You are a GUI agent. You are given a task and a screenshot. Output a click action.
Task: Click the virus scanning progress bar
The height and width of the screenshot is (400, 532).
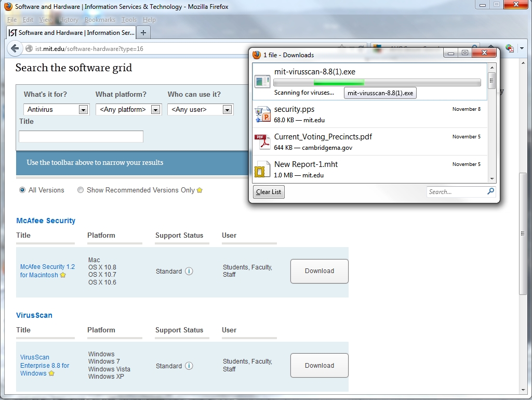pyautogui.click(x=377, y=83)
